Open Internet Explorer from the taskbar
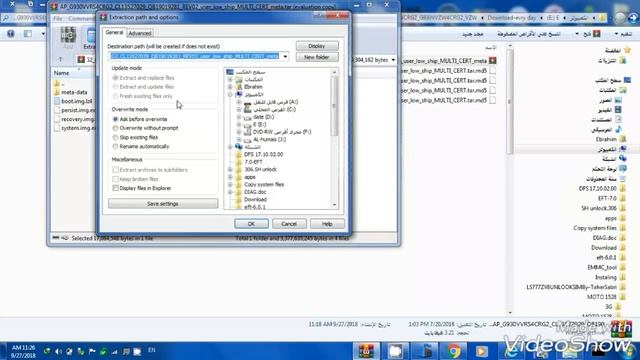Viewport: 640px width, 360px height. pos(511,351)
